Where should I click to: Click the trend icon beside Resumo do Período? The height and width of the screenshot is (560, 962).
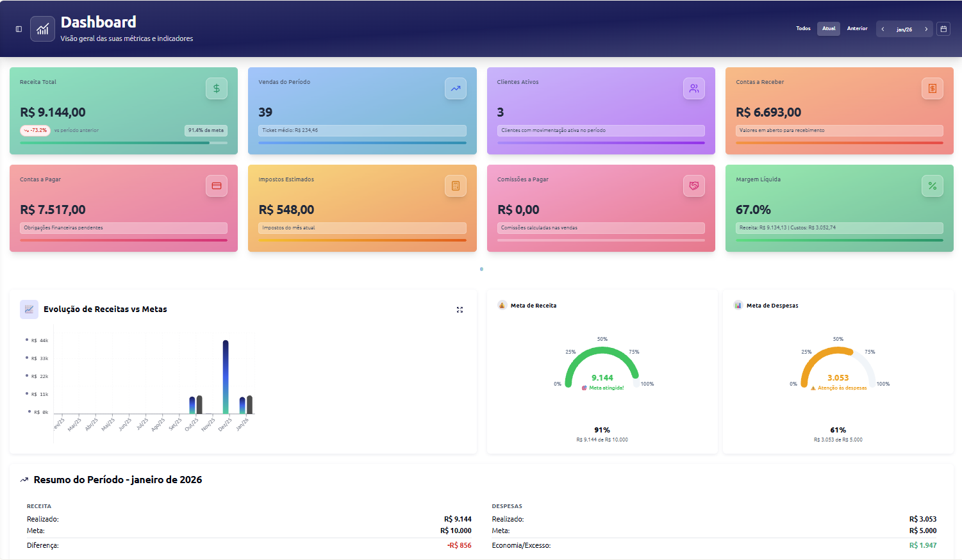(x=24, y=480)
